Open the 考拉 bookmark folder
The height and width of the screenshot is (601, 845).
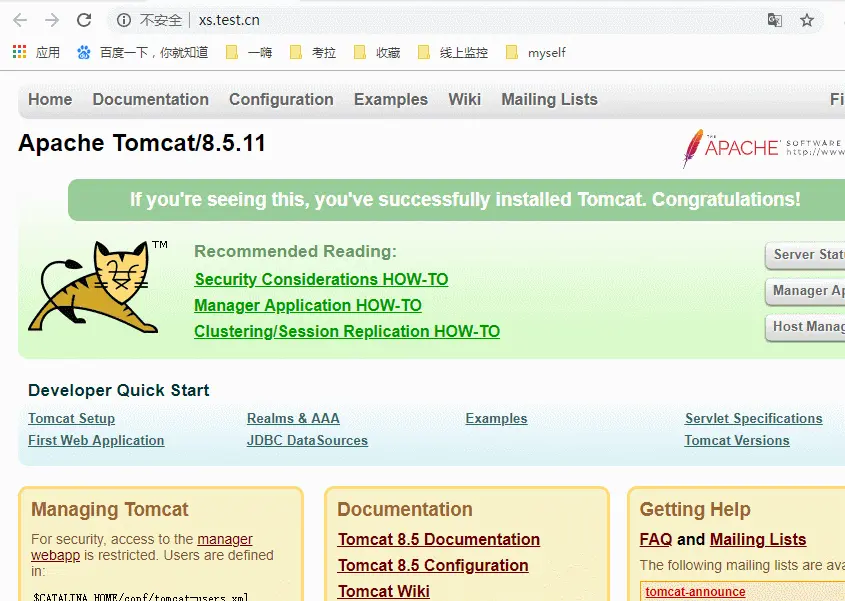coord(313,52)
